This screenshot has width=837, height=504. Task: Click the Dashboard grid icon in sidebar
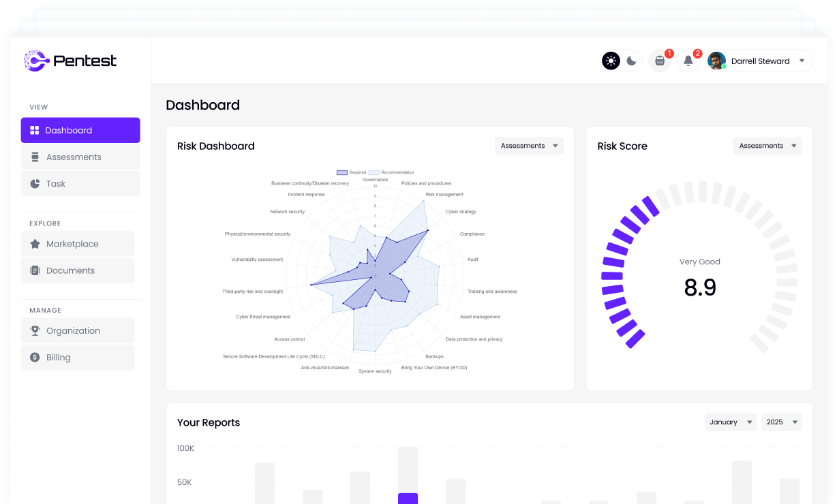[x=35, y=130]
